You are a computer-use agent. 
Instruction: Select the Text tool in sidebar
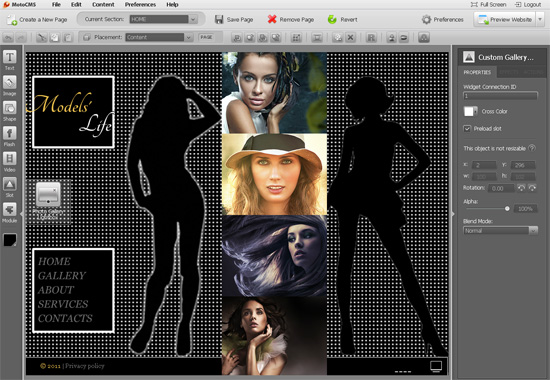coord(9,60)
